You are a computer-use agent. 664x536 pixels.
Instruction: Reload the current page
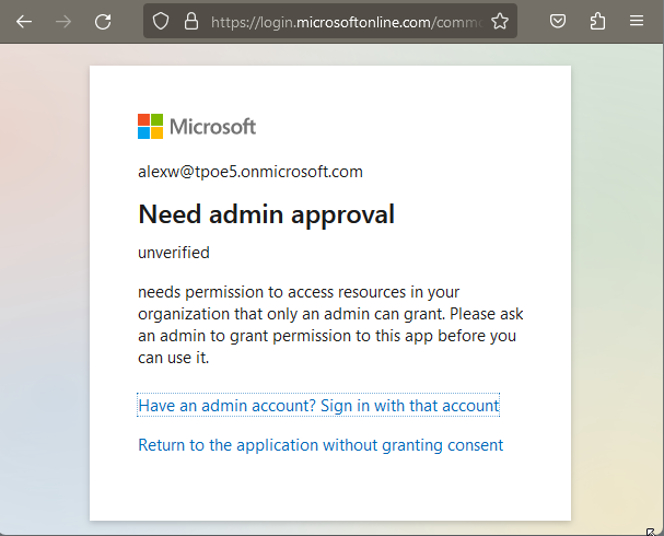[103, 21]
